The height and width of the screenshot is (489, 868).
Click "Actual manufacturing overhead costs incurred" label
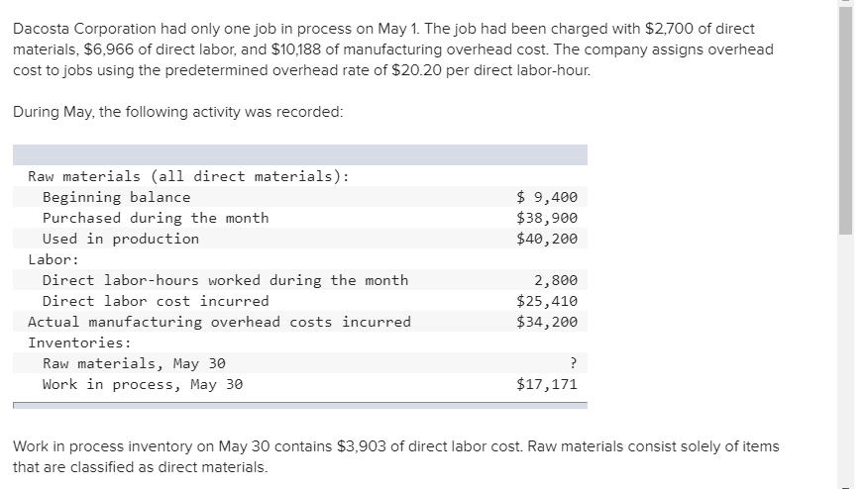[219, 322]
